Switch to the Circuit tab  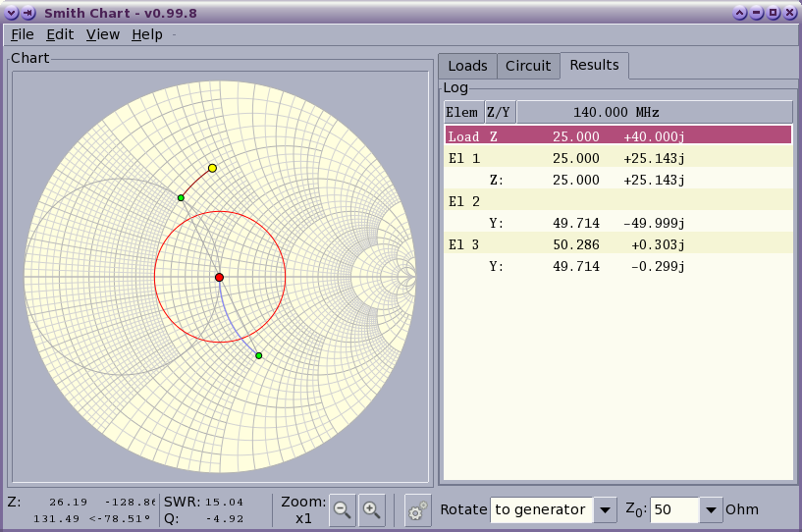tap(528, 66)
